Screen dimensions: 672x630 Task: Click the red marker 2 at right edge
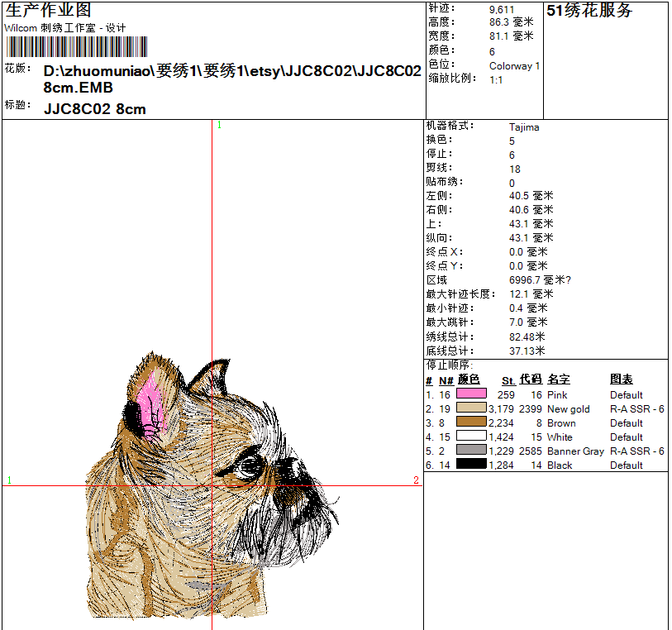pos(416,480)
